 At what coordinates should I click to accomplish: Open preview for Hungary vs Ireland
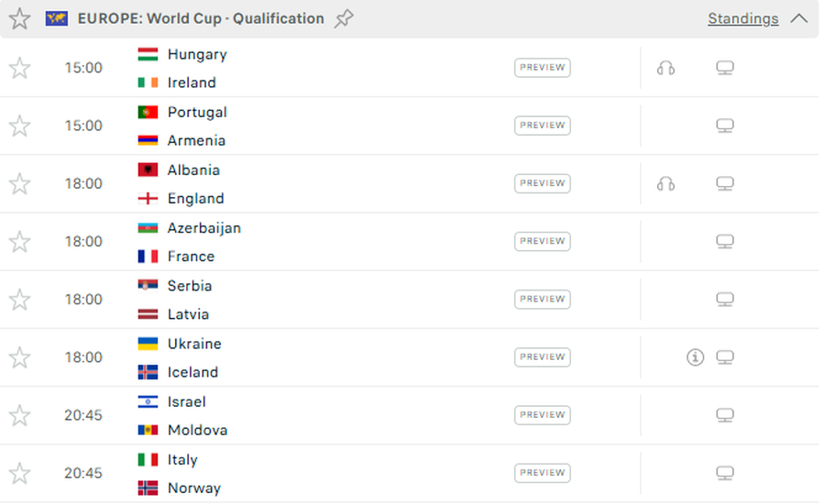pyautogui.click(x=542, y=67)
